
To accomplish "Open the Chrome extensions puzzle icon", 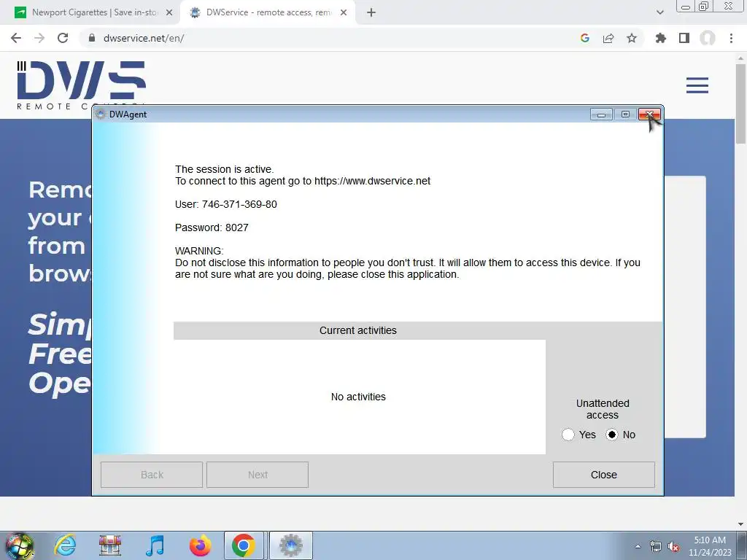I will point(660,38).
